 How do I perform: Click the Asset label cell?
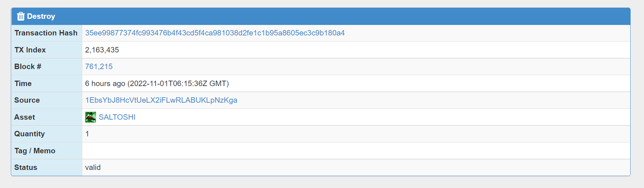(47, 117)
